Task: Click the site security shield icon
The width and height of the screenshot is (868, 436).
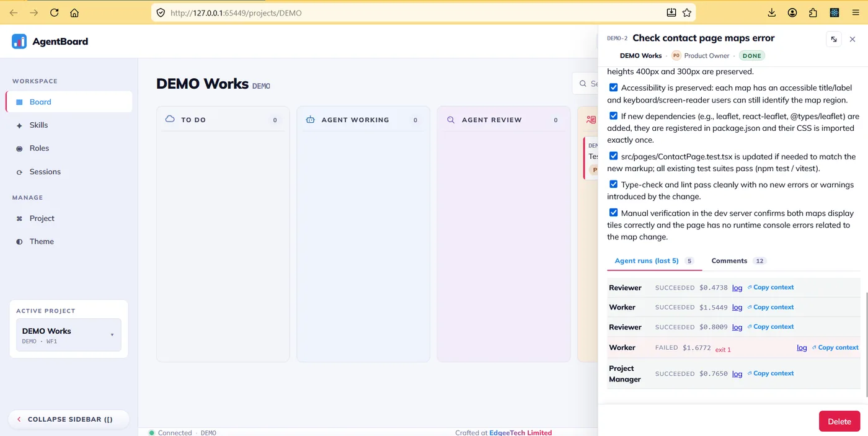Action: point(161,12)
